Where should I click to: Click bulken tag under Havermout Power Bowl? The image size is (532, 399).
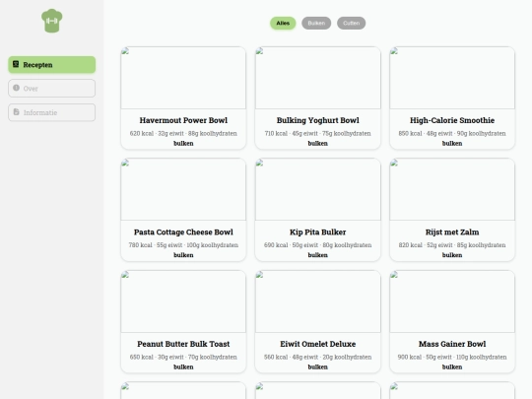pos(183,143)
